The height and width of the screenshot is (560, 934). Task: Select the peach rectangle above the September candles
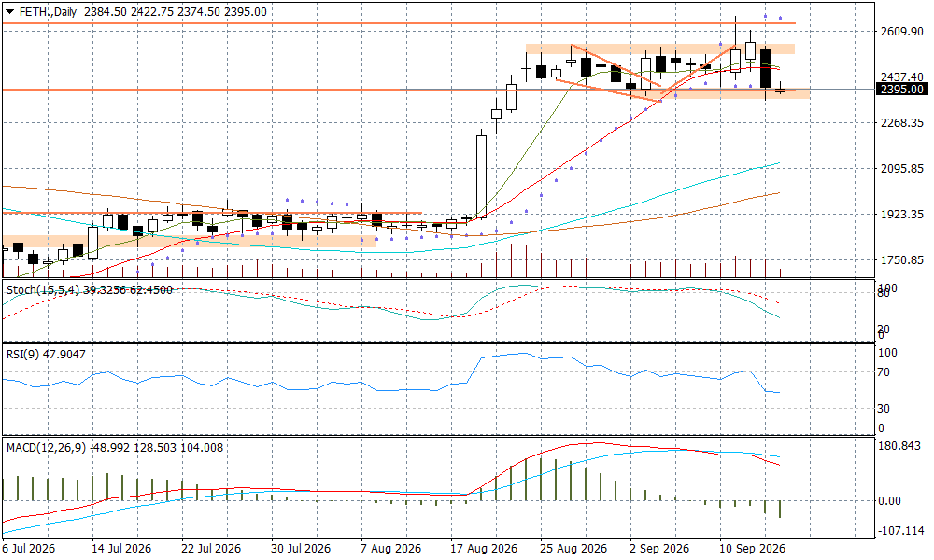pos(660,49)
